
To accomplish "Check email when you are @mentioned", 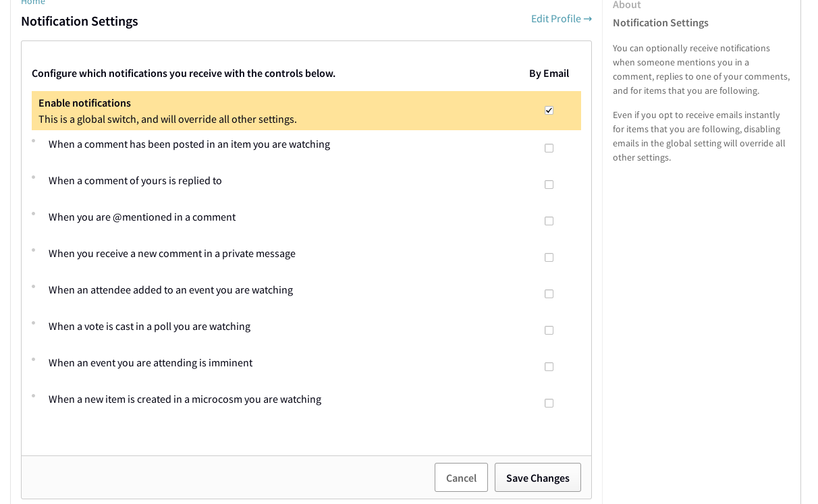I will pyautogui.click(x=549, y=221).
